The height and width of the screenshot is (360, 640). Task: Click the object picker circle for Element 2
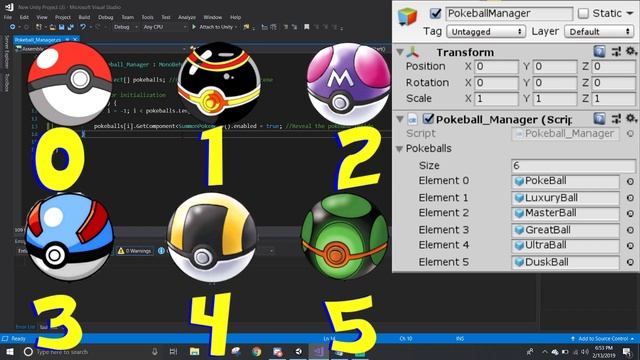click(x=630, y=214)
